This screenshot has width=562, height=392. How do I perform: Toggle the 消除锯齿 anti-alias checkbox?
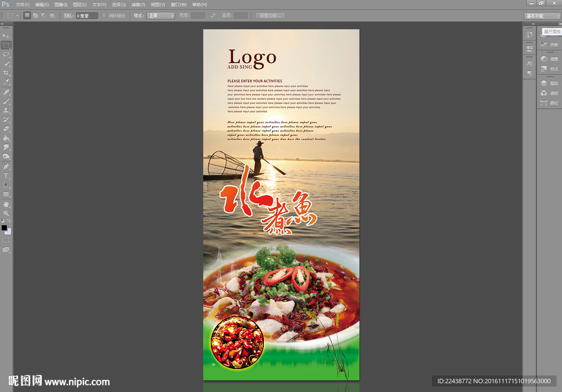pyautogui.click(x=104, y=16)
